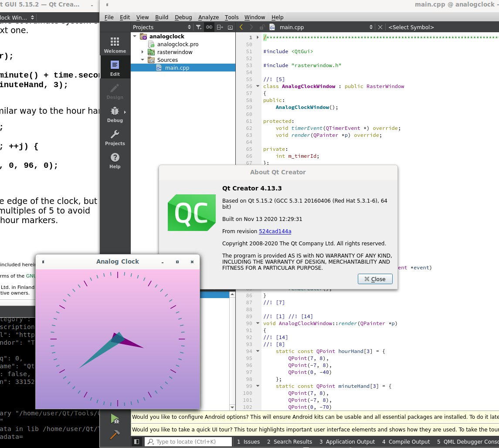
Task: Open the Issues output pane
Action: click(x=248, y=441)
